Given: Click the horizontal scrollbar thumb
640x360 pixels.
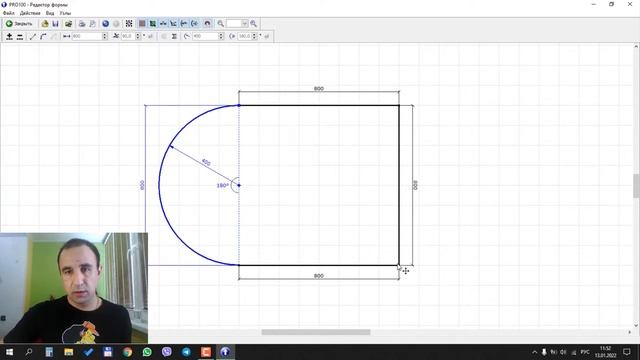Looking at the screenshot, I should pyautogui.click(x=316, y=332).
